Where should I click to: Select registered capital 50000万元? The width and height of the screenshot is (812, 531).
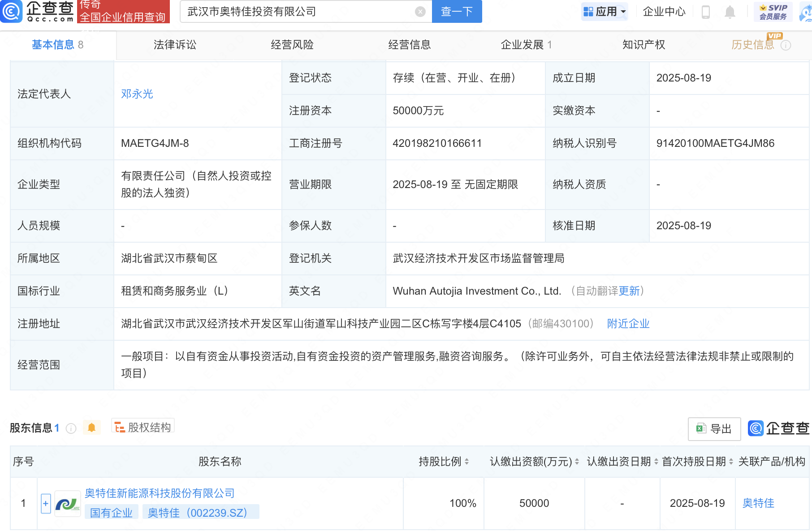click(418, 111)
